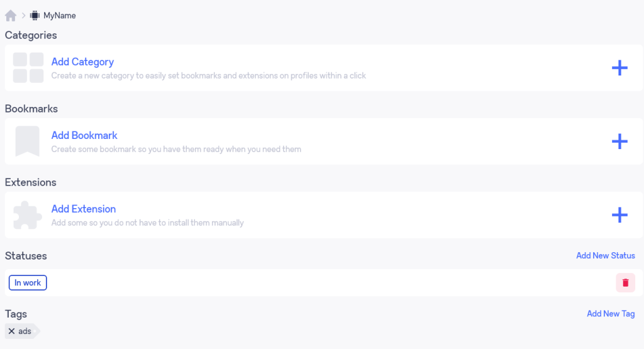Open the Add Bookmark link
The width and height of the screenshot is (644, 349).
tap(84, 135)
